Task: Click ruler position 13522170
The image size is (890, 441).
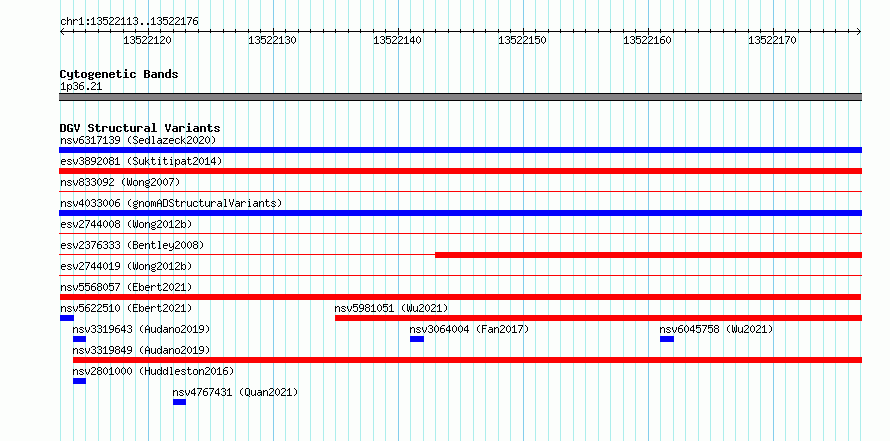Action: point(773,40)
